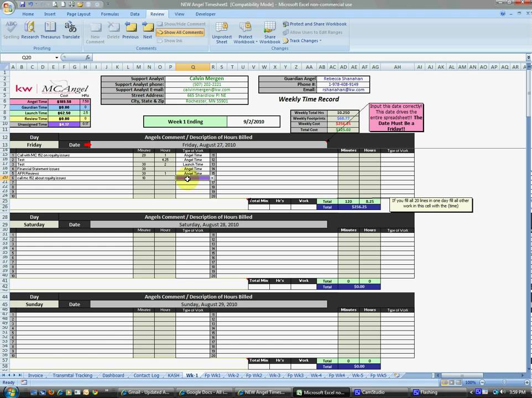Click the Open folder quick access icon
The height and width of the screenshot is (398, 532).
pyautogui.click(x=80, y=4)
